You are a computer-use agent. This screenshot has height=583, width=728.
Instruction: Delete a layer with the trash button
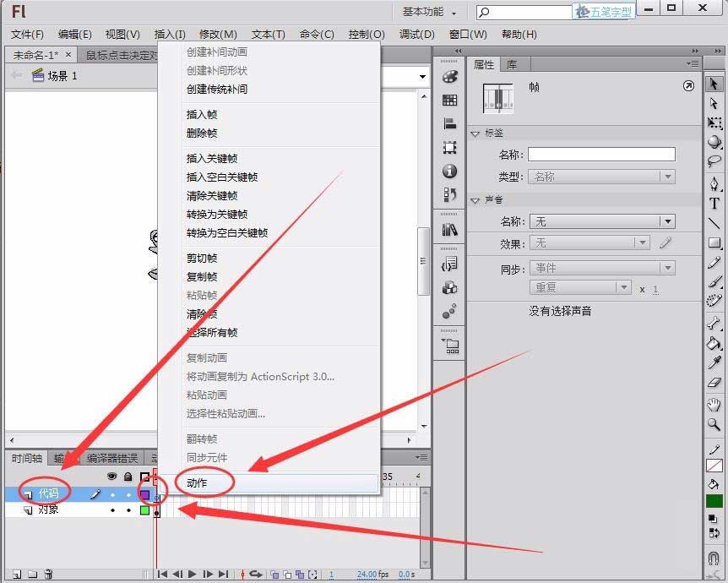tap(47, 573)
